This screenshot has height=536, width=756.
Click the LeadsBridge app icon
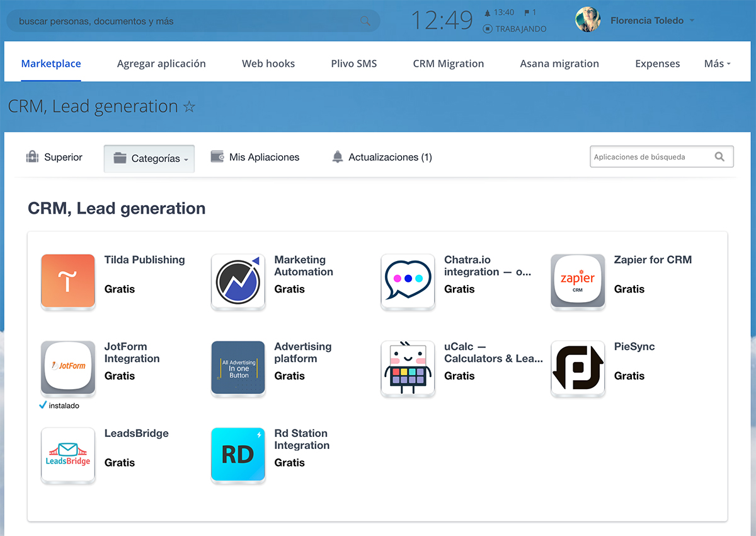point(68,455)
